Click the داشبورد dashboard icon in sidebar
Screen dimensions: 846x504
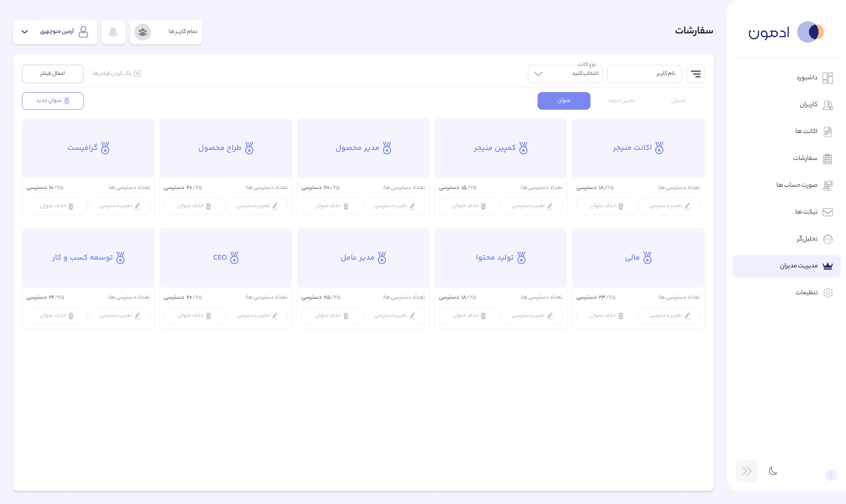pyautogui.click(x=828, y=78)
